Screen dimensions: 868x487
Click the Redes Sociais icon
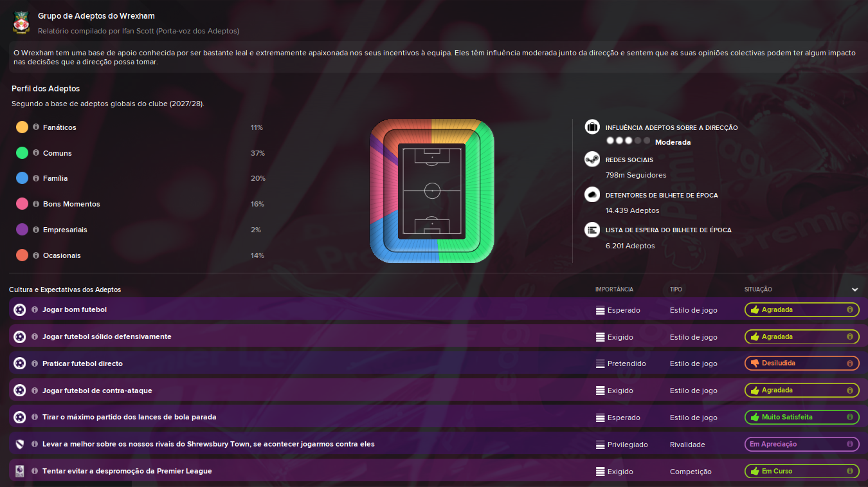pyautogui.click(x=592, y=160)
